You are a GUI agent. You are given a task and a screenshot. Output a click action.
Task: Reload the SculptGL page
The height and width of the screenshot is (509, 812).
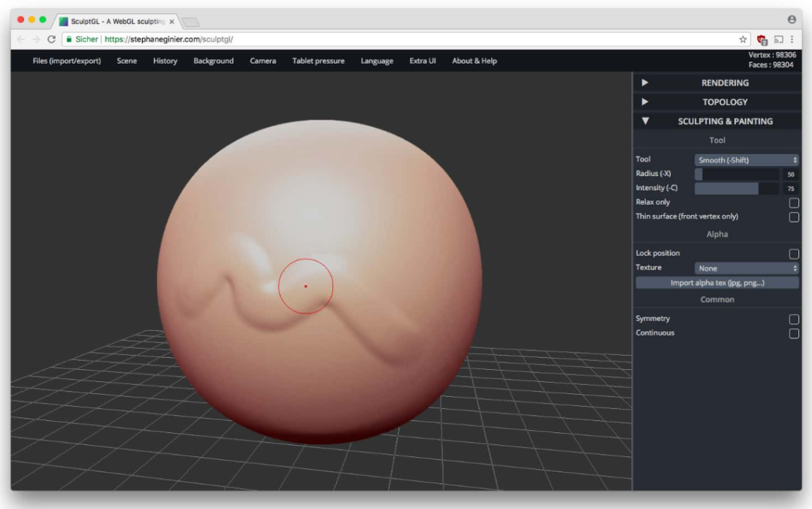(x=47, y=39)
